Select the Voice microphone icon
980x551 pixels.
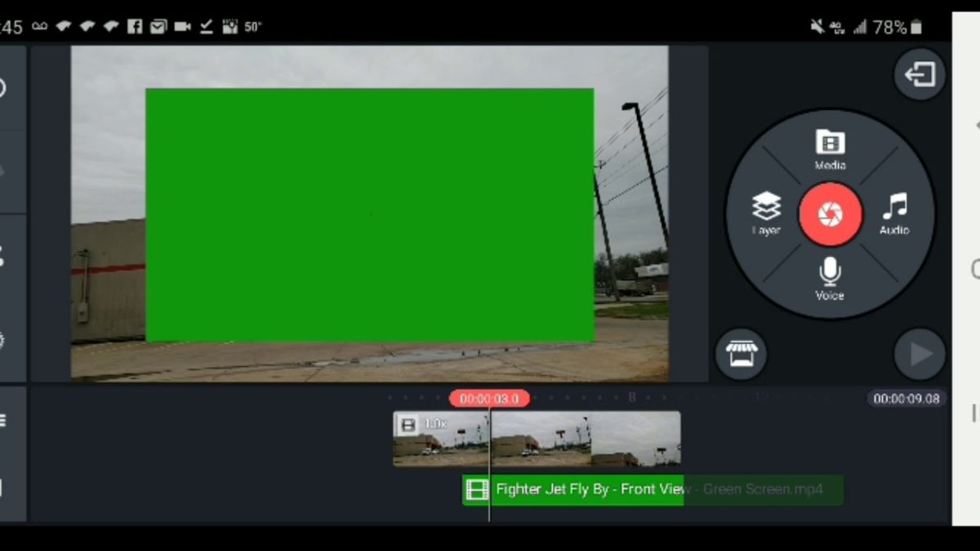click(x=830, y=278)
